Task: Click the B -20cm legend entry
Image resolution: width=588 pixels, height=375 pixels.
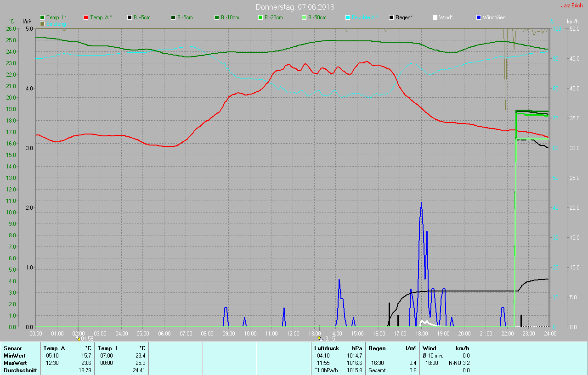Action: pos(273,17)
